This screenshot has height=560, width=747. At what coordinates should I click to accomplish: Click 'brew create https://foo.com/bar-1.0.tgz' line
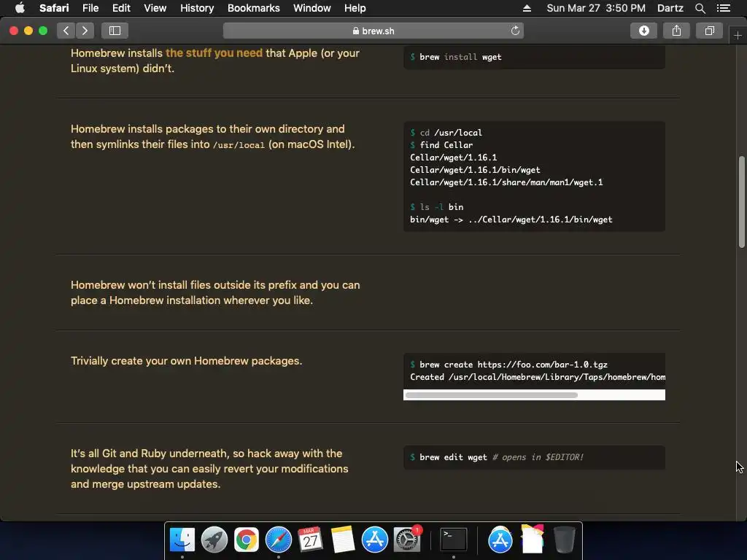(508, 365)
